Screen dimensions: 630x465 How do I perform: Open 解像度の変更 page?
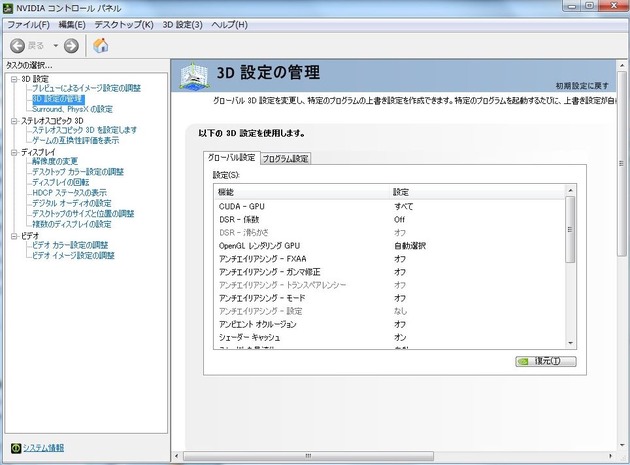click(x=55, y=162)
